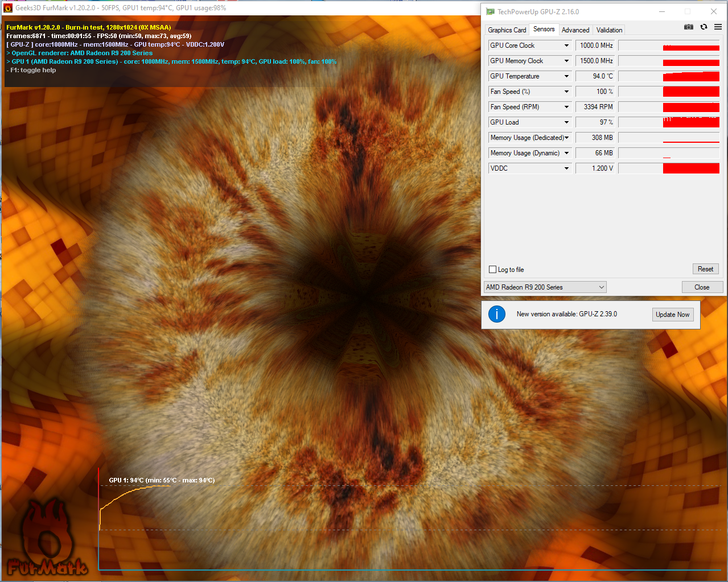Viewport: 728px width, 582px height.
Task: Open the GPU Core Clock sensor dropdown
Action: point(566,46)
